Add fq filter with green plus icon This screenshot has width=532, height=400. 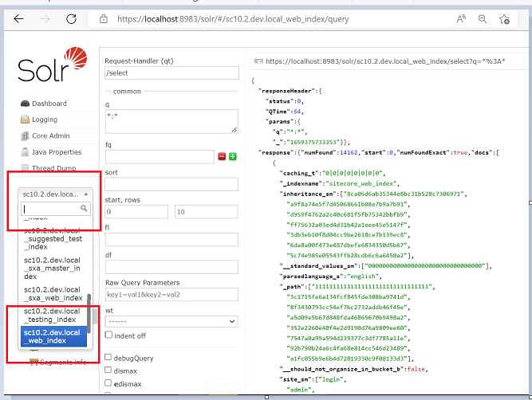click(233, 157)
